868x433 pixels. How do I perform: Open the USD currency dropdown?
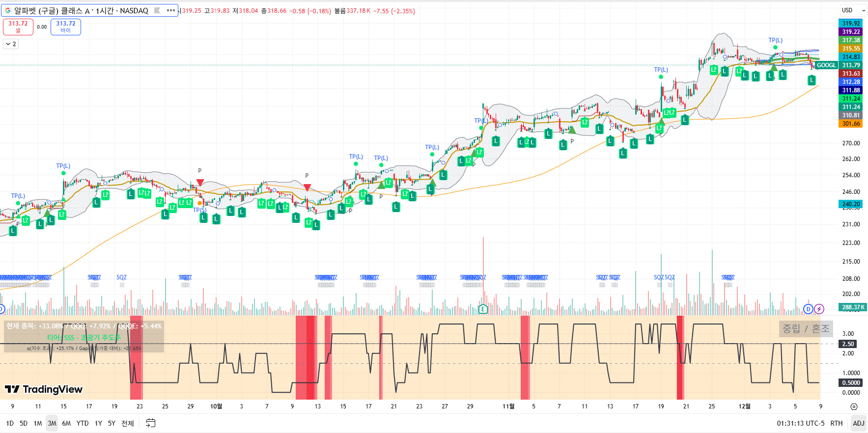(853, 10)
